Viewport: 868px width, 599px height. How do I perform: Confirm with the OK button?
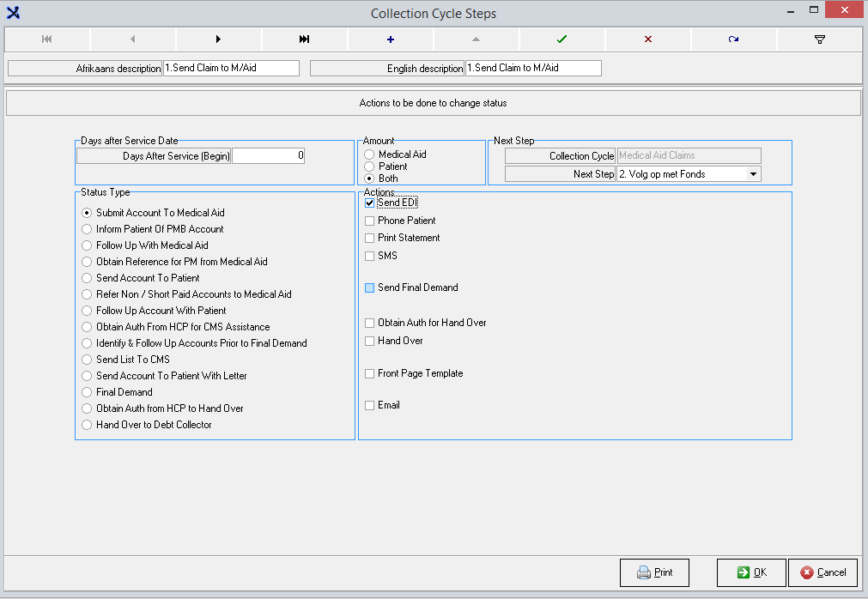[751, 572]
